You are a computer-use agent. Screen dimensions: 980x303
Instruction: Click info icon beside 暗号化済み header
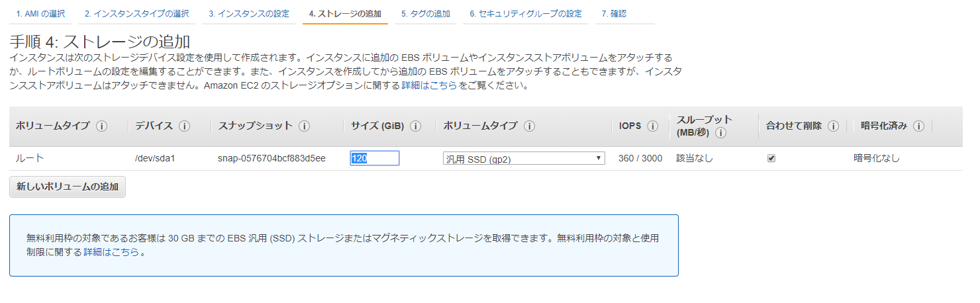tap(918, 126)
